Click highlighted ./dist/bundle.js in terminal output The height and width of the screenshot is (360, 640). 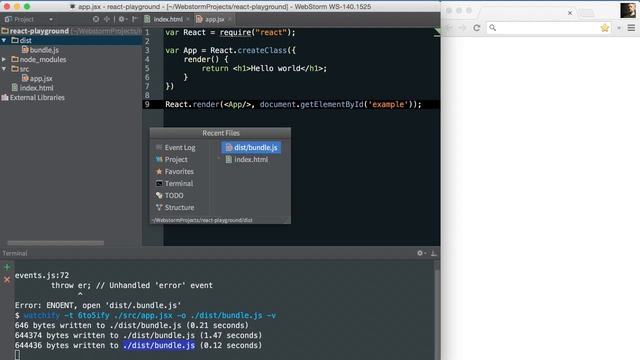click(x=159, y=345)
